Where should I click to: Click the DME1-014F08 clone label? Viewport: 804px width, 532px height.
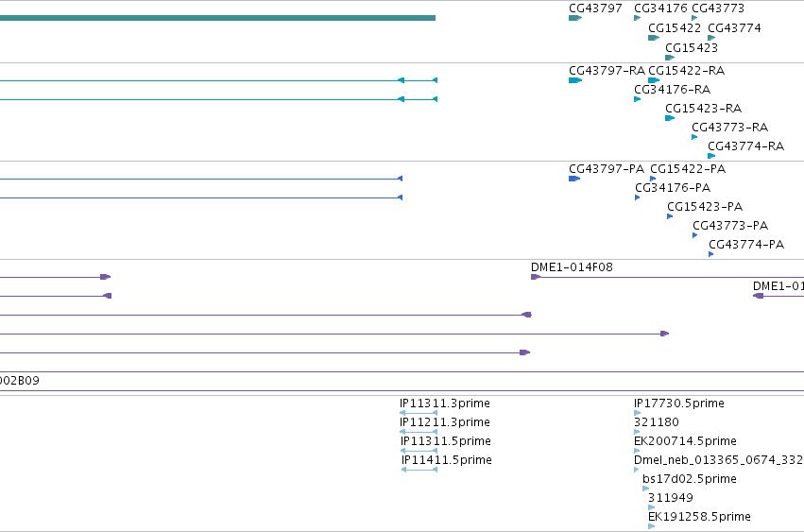572,267
